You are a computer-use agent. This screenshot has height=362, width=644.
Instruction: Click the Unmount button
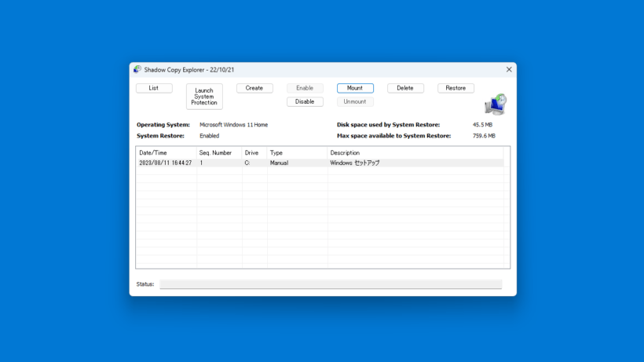pos(355,102)
